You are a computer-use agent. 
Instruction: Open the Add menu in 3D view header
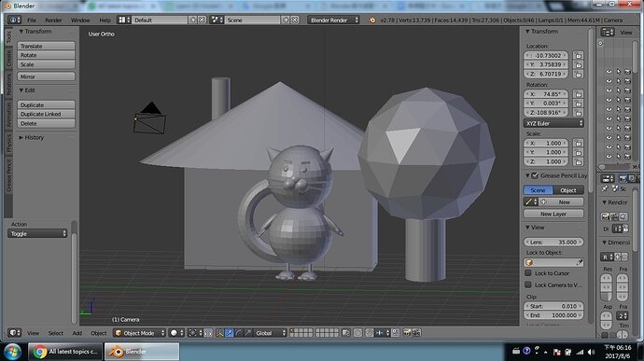pos(77,333)
